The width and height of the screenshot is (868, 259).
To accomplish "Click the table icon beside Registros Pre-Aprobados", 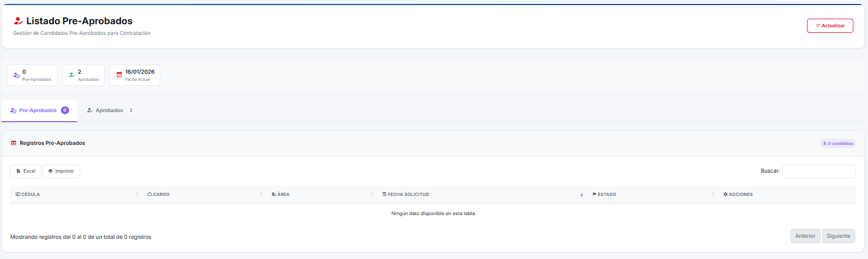I will point(14,143).
